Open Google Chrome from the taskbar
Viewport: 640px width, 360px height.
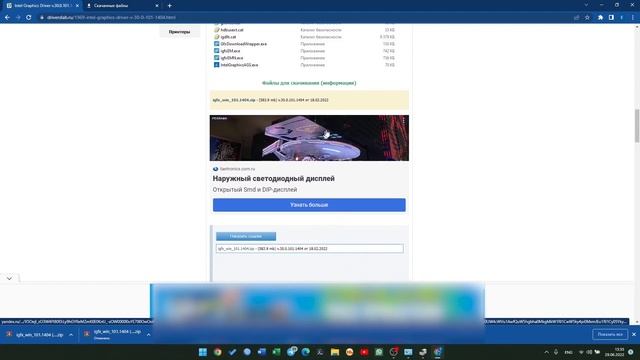pyautogui.click(x=218, y=352)
